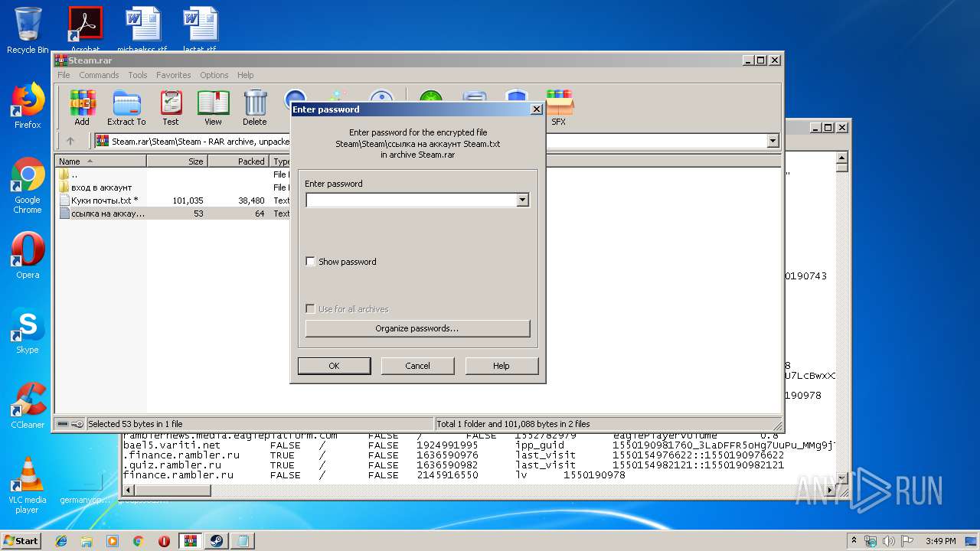Open the Options menu
The width and height of the screenshot is (980, 551).
coord(214,75)
